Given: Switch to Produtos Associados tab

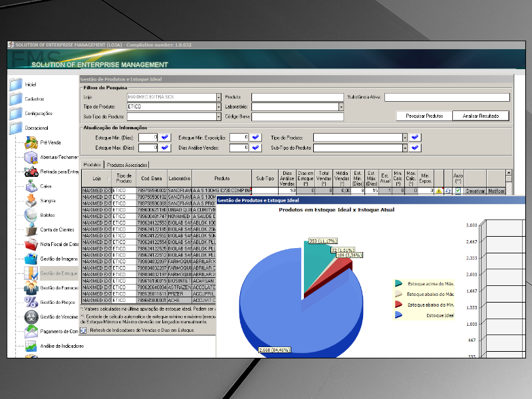Looking at the screenshot, I should click(127, 165).
